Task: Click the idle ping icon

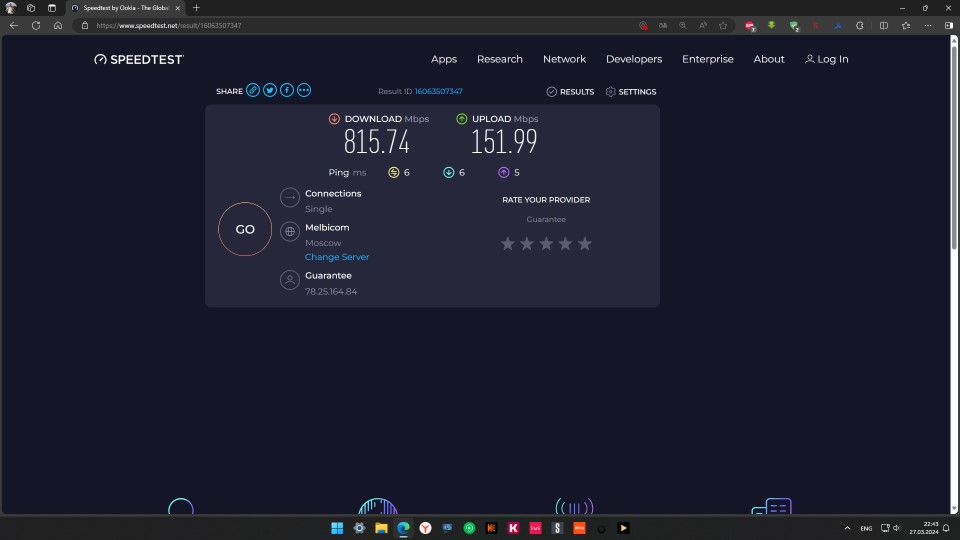Action: pos(394,173)
